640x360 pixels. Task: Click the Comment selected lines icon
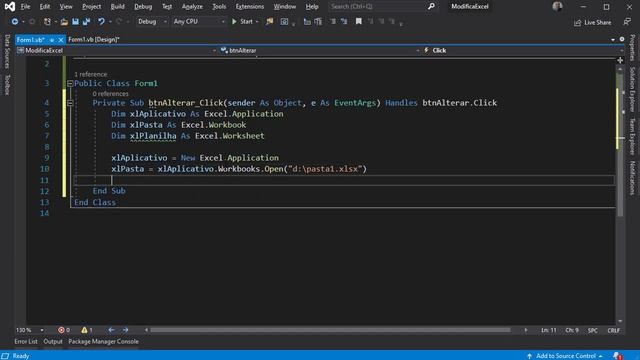click(307, 22)
